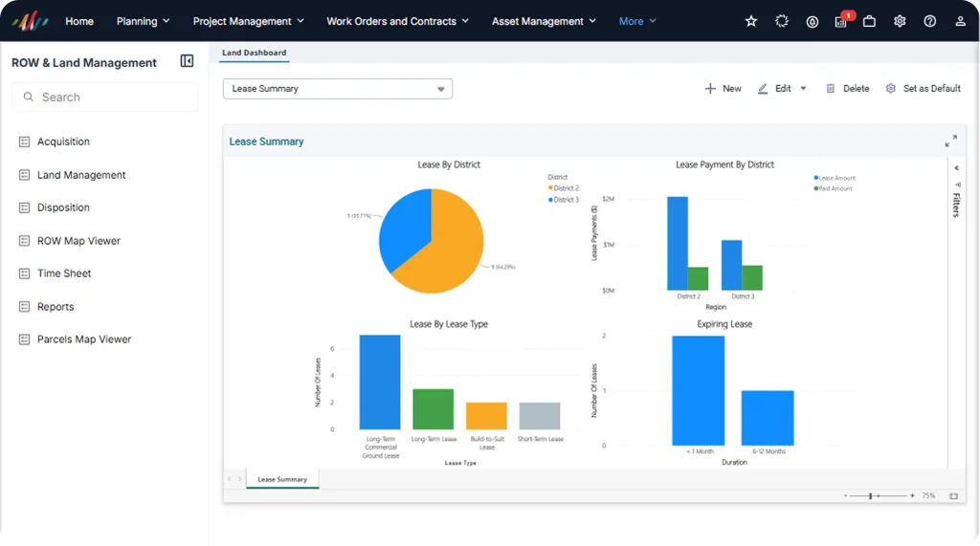Viewport: 980px width, 546px height.
Task: Click the help question mark icon
Action: point(930,21)
